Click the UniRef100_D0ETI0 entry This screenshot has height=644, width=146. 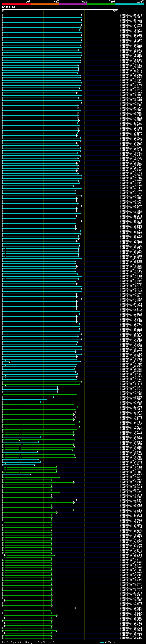pos(131,384)
